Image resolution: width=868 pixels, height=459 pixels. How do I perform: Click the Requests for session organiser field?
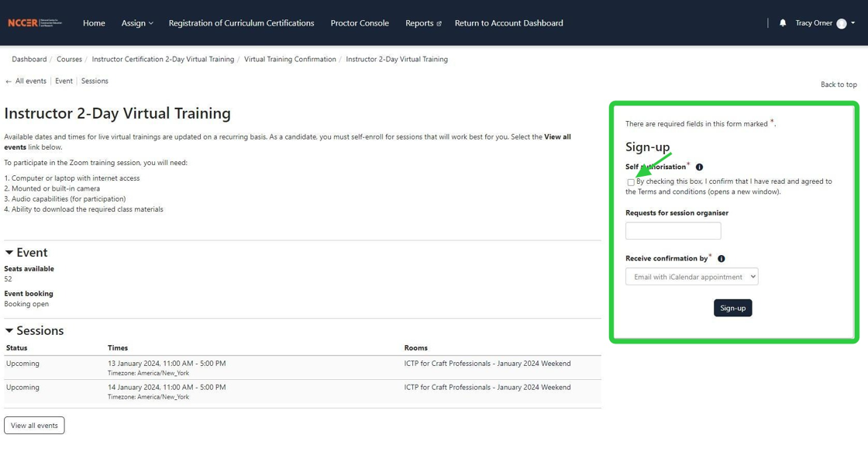pos(673,230)
